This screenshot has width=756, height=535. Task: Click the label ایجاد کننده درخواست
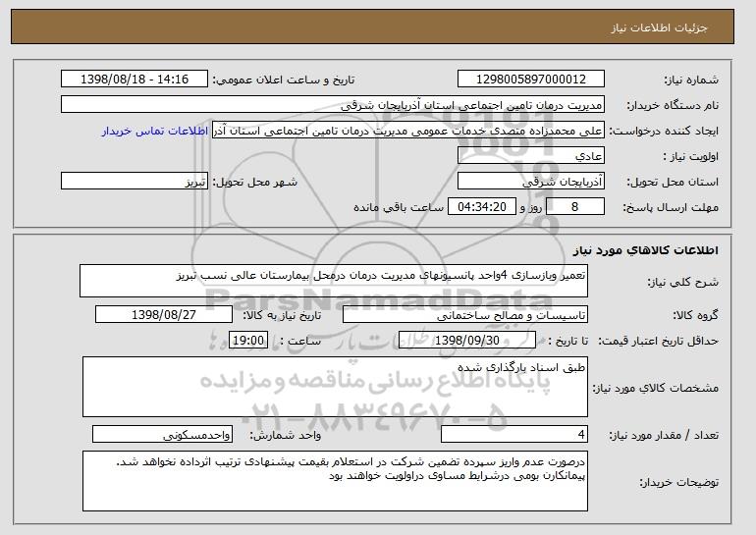point(664,132)
